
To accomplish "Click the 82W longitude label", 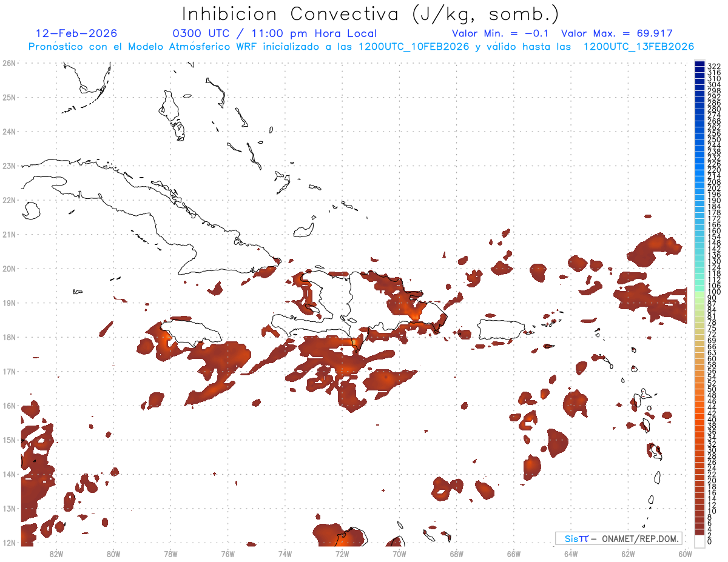I will 56,554.
